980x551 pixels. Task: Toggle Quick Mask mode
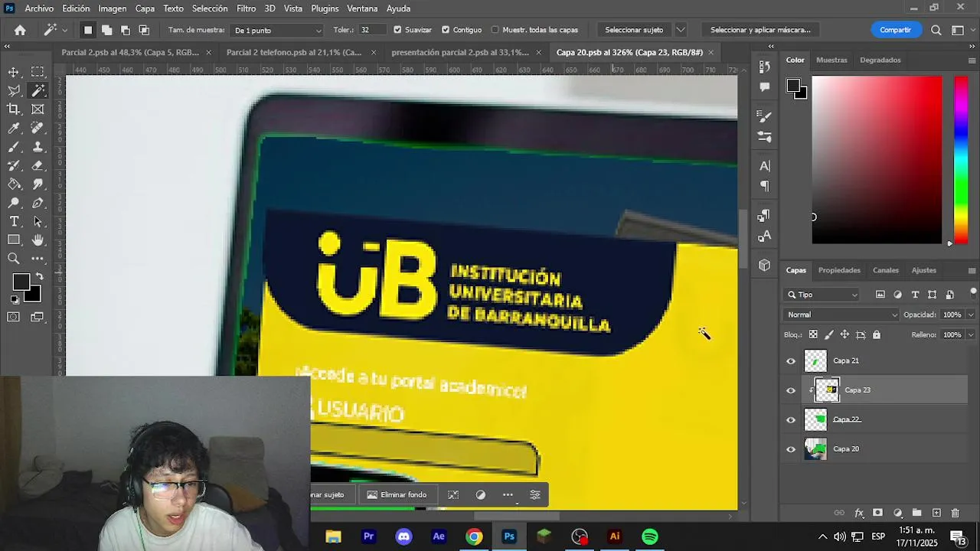tap(14, 317)
